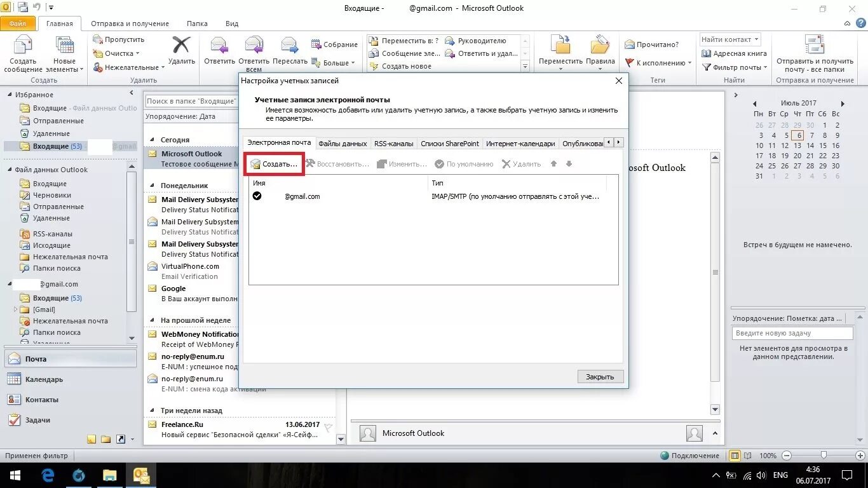This screenshot has height=488, width=868.
Task: Click ENG language indicator in tray
Action: [780, 475]
